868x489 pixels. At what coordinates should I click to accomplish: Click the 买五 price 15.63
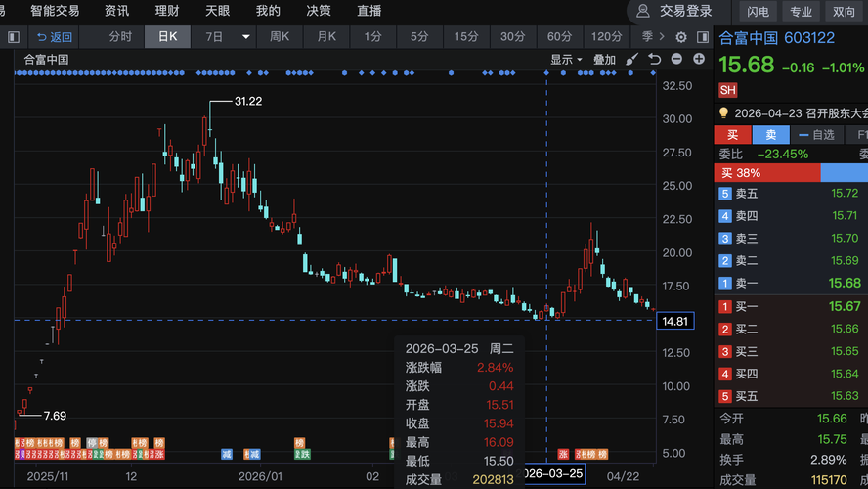(845, 396)
